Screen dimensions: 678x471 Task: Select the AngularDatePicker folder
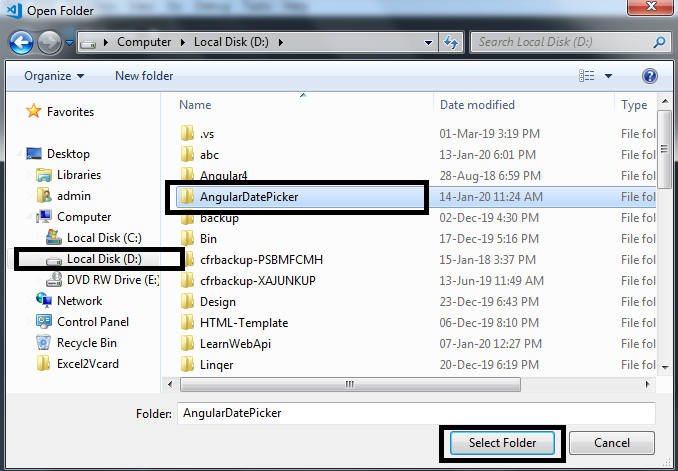point(249,197)
